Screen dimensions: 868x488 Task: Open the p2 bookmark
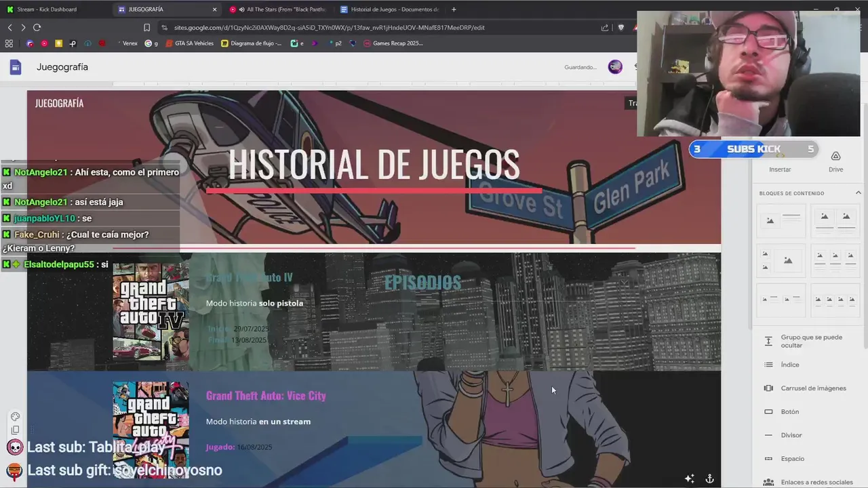click(x=335, y=43)
